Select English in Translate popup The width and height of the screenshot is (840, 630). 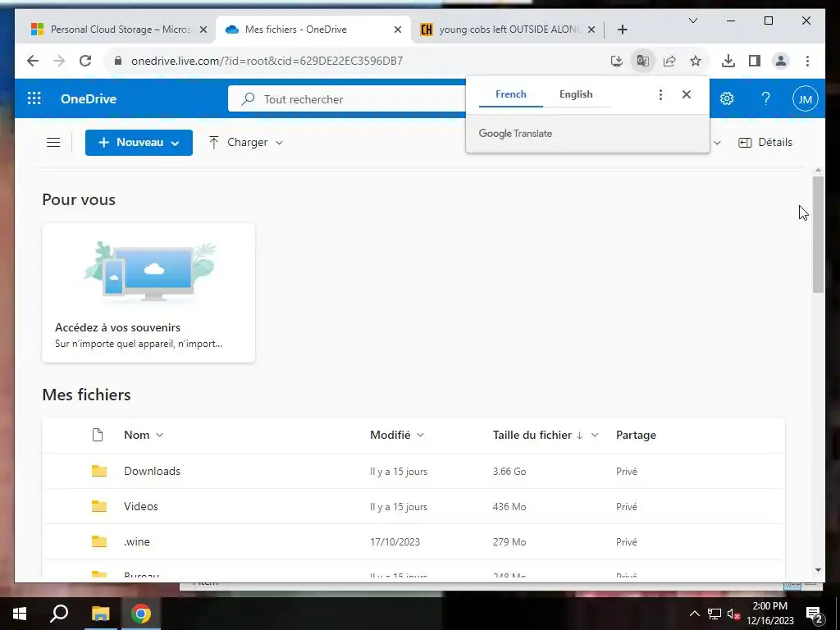tap(576, 94)
